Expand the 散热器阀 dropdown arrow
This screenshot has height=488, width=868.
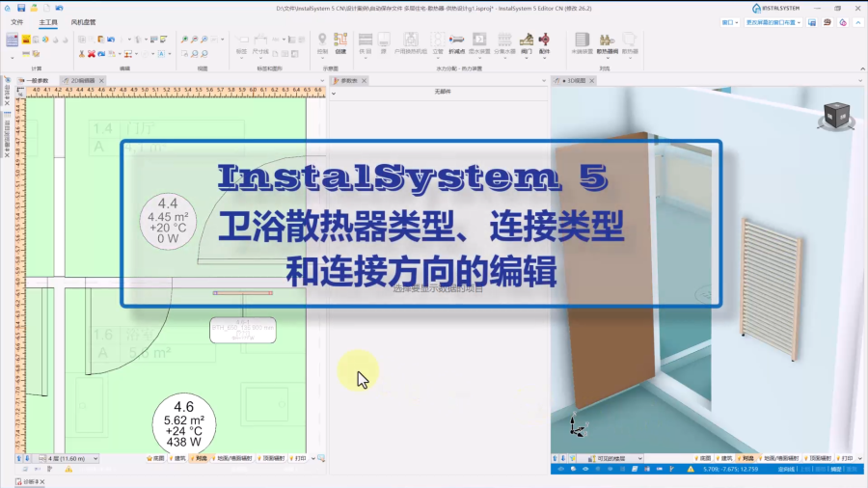click(607, 58)
